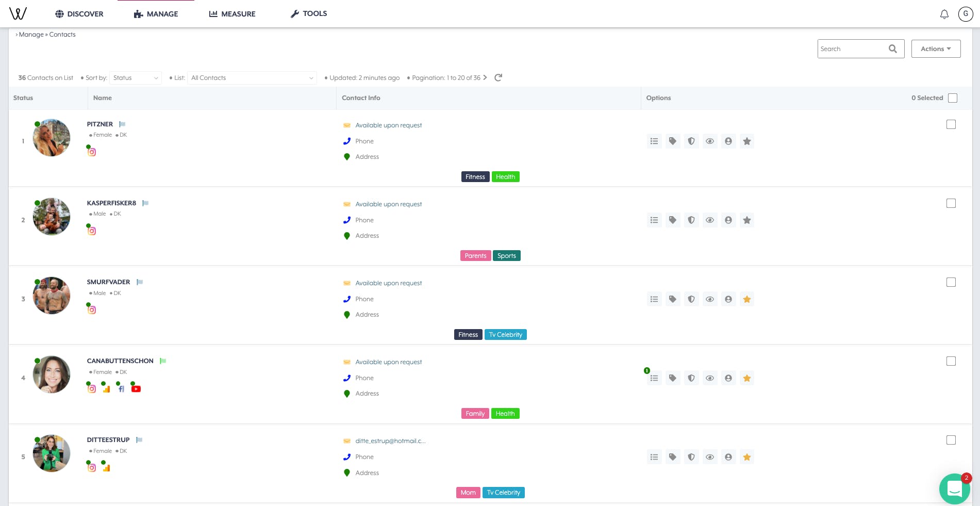Image resolution: width=980 pixels, height=506 pixels.
Task: Click the tag icon for PITZNER
Action: [673, 141]
